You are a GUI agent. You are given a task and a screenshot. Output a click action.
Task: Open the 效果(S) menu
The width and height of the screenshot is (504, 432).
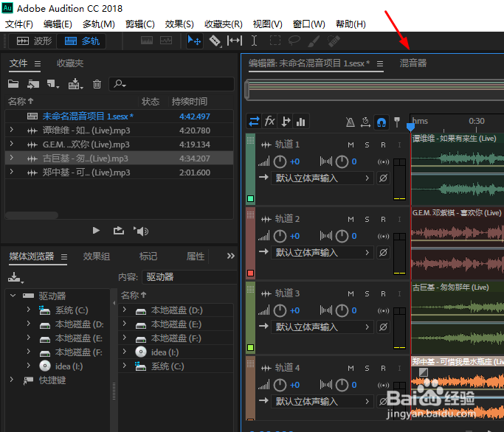tap(179, 24)
